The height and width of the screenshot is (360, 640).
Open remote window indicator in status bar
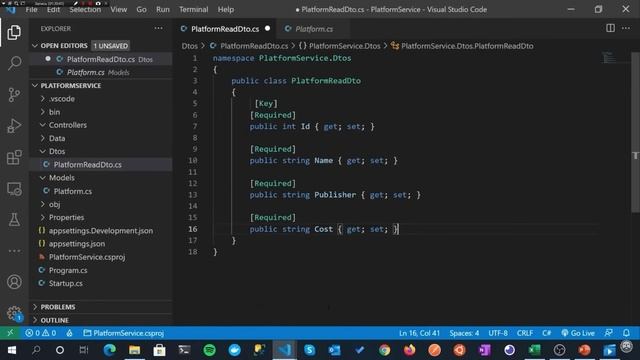pyautogui.click(x=10, y=333)
